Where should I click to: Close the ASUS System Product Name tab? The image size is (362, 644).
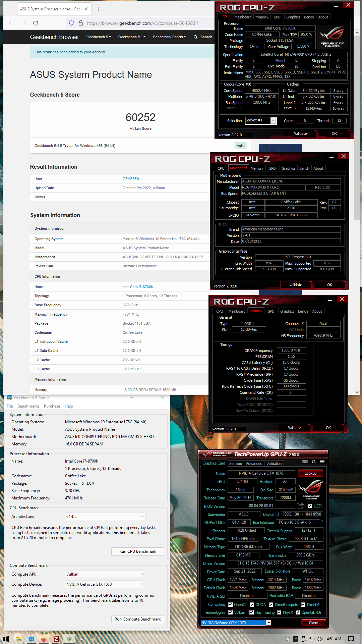[x=86, y=9]
